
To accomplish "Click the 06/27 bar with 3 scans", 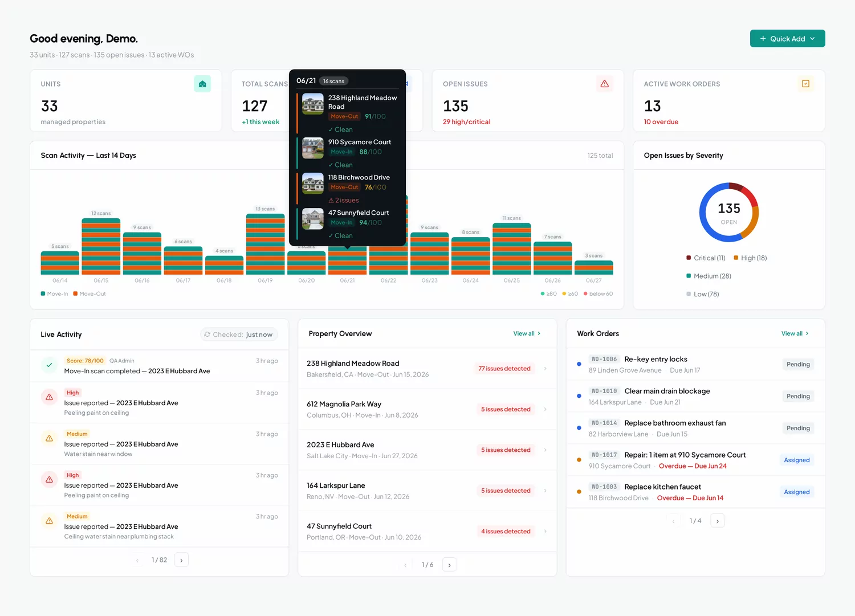I will 594,267.
